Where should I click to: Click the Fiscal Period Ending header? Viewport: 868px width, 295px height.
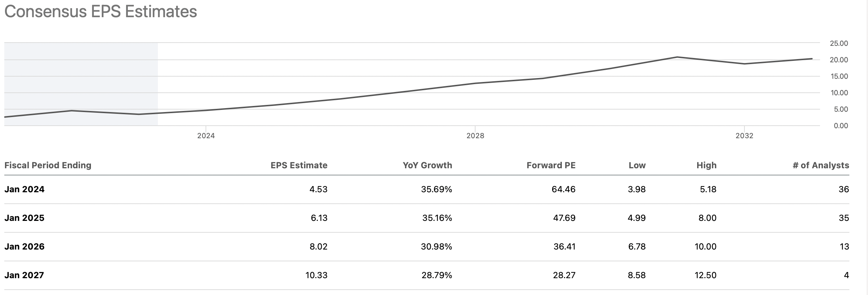tap(48, 165)
